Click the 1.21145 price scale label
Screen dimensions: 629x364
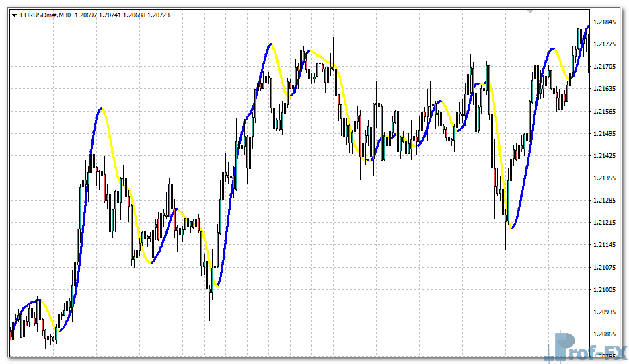606,245
